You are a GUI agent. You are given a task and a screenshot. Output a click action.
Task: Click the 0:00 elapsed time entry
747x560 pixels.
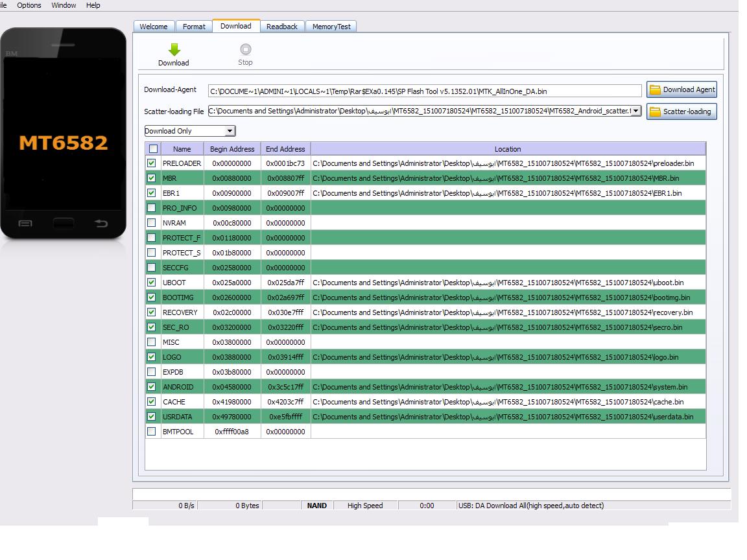(x=427, y=506)
